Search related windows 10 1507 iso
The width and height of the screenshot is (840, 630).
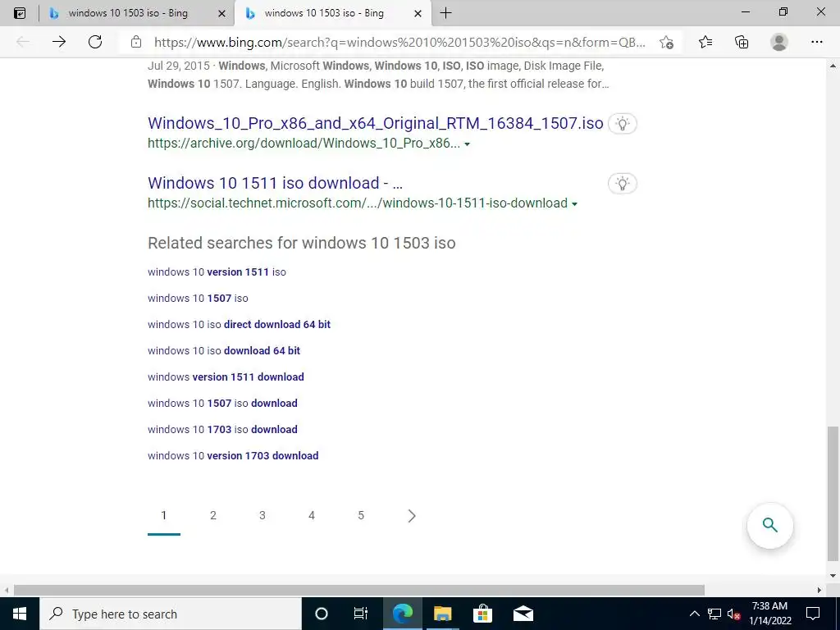pos(198,299)
